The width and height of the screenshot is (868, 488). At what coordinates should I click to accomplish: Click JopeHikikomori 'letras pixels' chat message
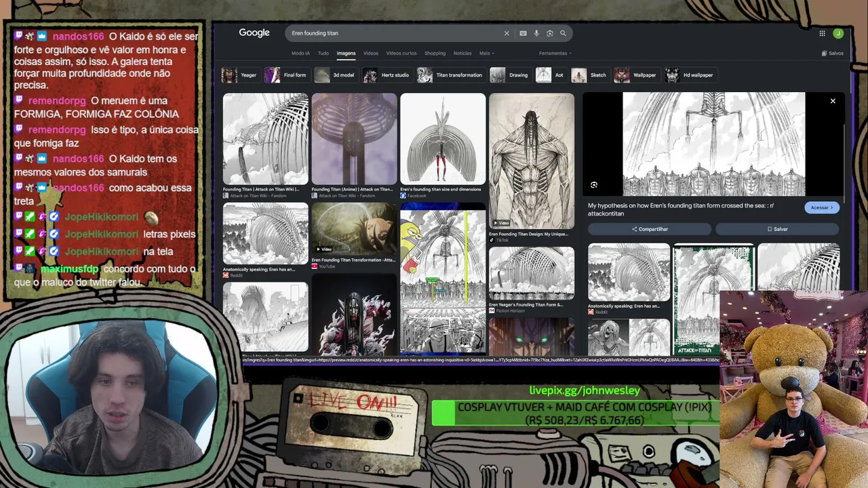(x=104, y=235)
